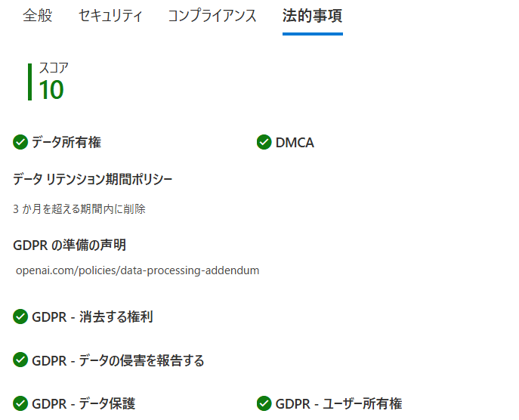Click the GDPR - 消去する権利 label
This screenshot has height=420, width=519.
pos(92,317)
